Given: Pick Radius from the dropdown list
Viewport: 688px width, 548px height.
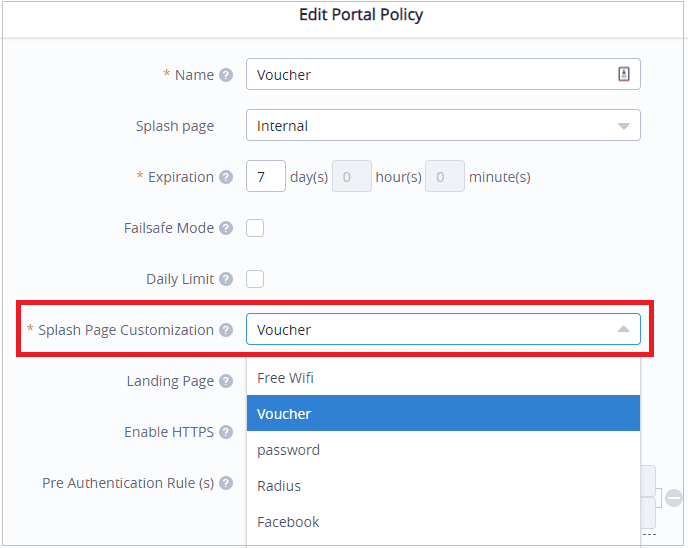Looking at the screenshot, I should click(443, 486).
